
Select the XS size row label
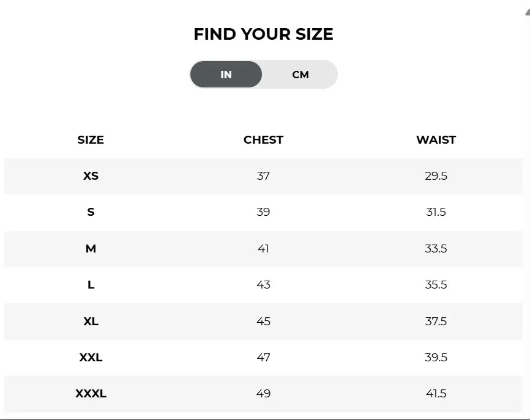coord(91,176)
